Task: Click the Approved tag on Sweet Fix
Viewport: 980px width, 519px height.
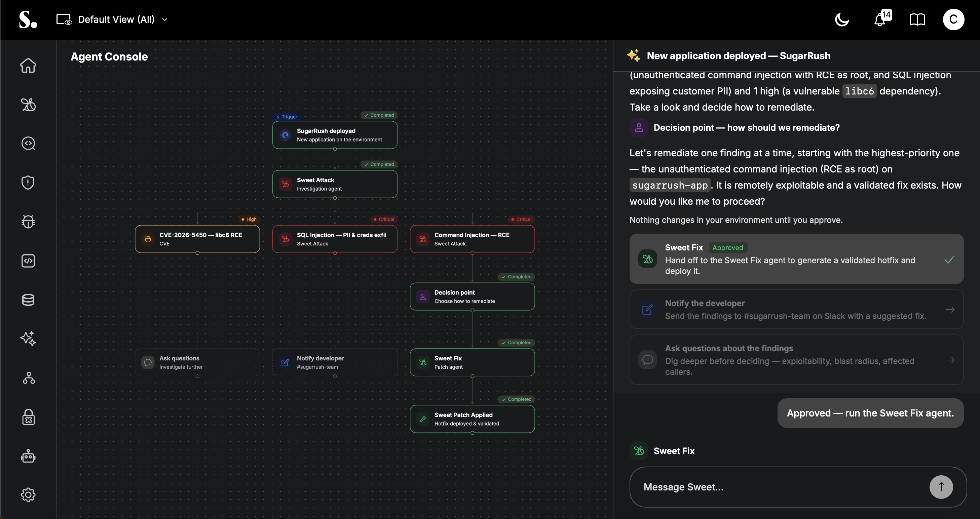Action: 727,247
